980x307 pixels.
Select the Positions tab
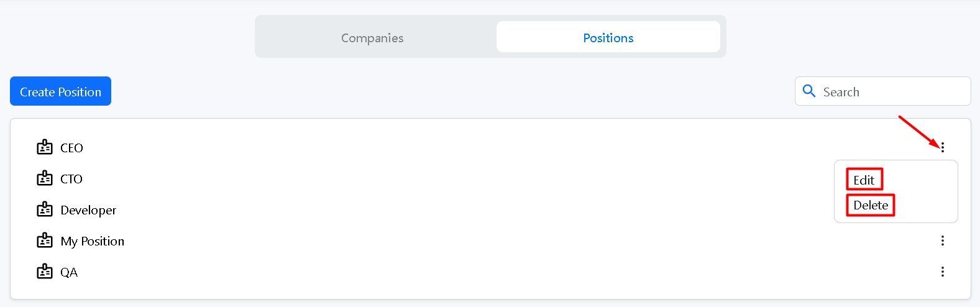point(608,38)
